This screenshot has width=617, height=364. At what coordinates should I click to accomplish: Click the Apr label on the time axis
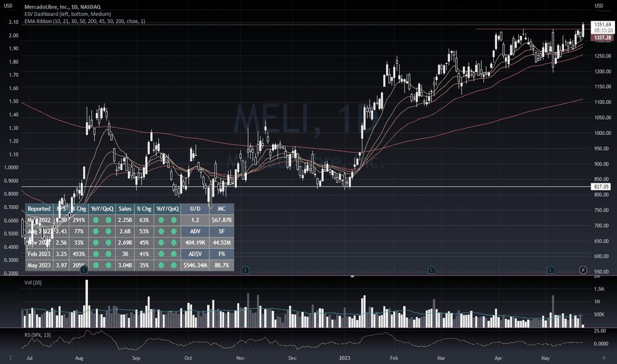click(498, 358)
